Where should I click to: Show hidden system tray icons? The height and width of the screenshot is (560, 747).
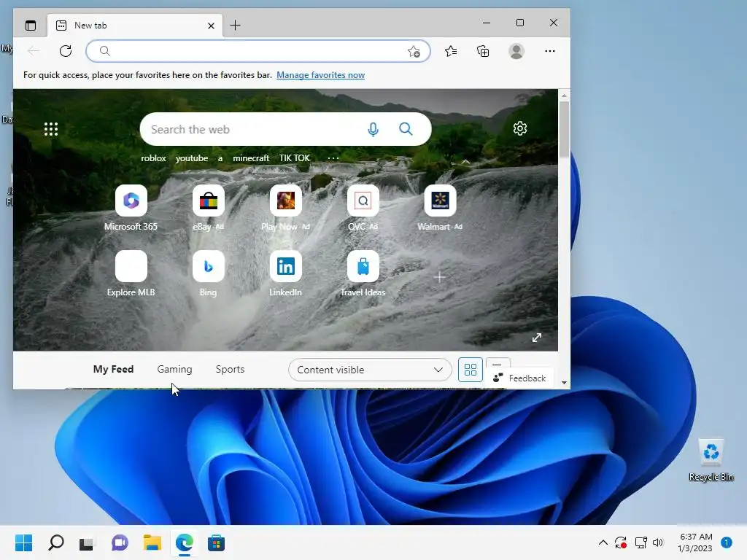[603, 542]
